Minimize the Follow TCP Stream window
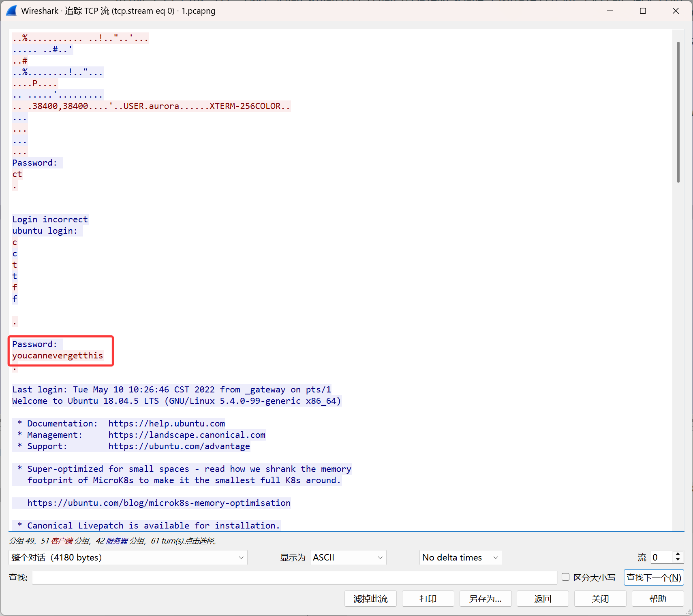The width and height of the screenshot is (693, 616). click(610, 11)
